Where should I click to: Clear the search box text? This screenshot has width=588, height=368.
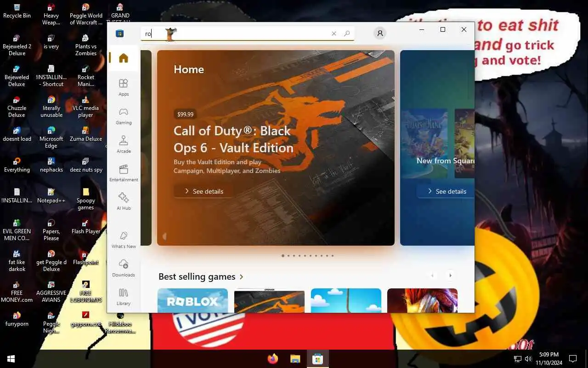pos(334,33)
